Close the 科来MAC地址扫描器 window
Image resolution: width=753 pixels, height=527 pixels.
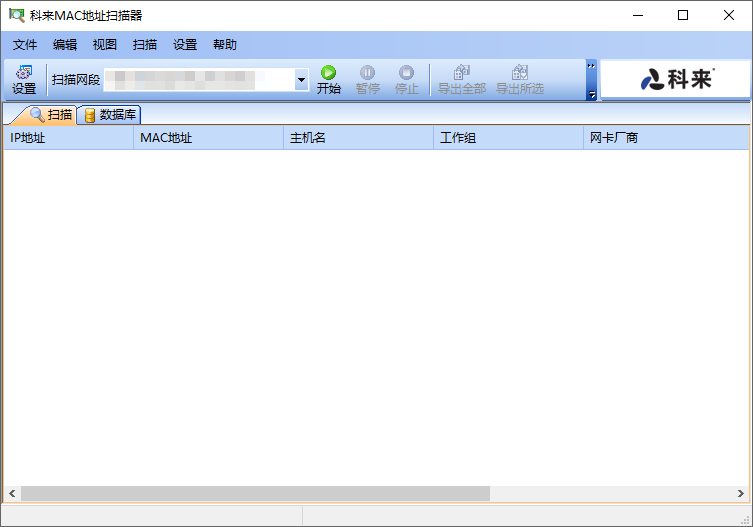(729, 15)
